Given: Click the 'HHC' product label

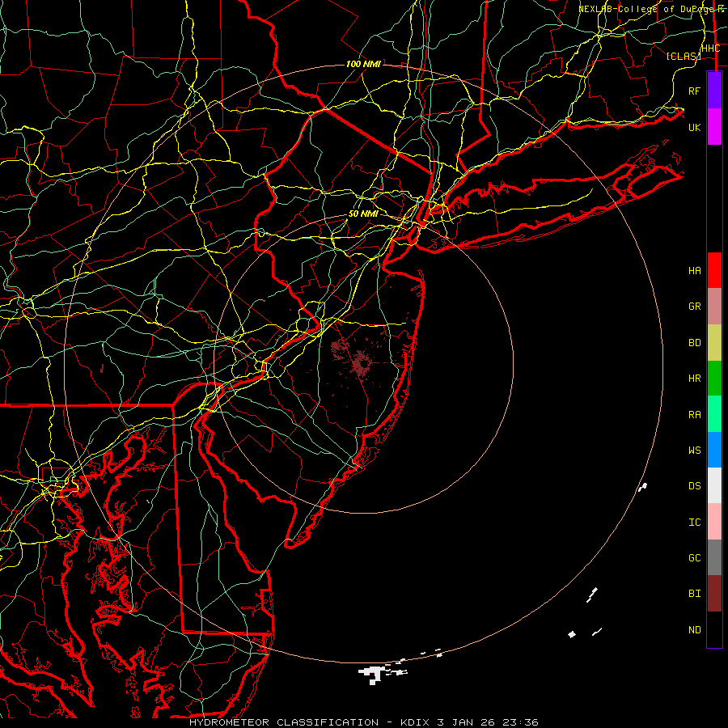Looking at the screenshot, I should pos(711,49).
